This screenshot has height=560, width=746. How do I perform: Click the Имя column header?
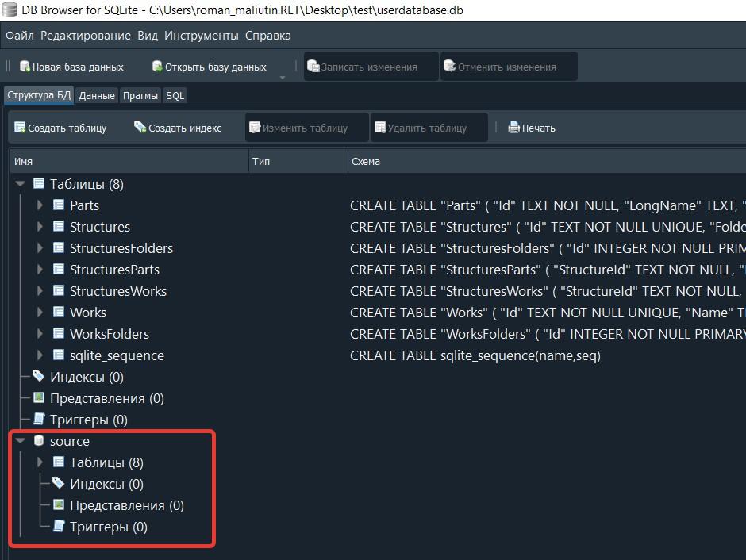(129, 161)
